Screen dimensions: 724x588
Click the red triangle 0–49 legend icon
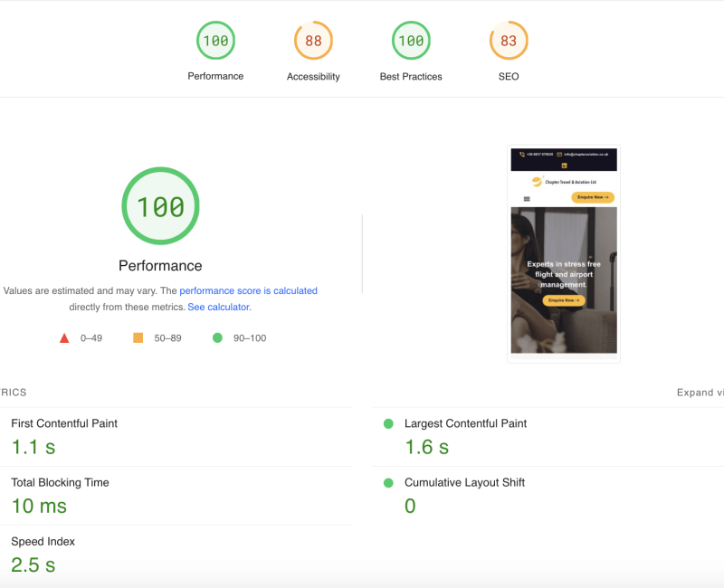(64, 338)
